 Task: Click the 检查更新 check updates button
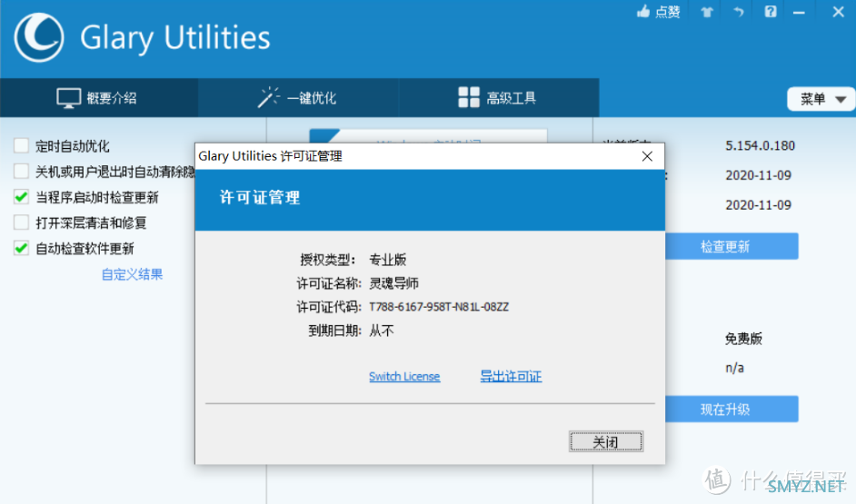(x=732, y=246)
